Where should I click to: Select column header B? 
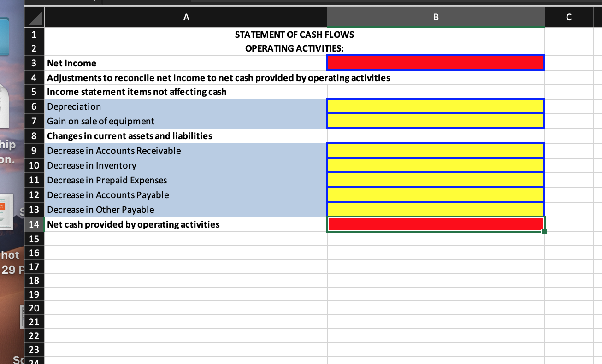click(x=435, y=17)
